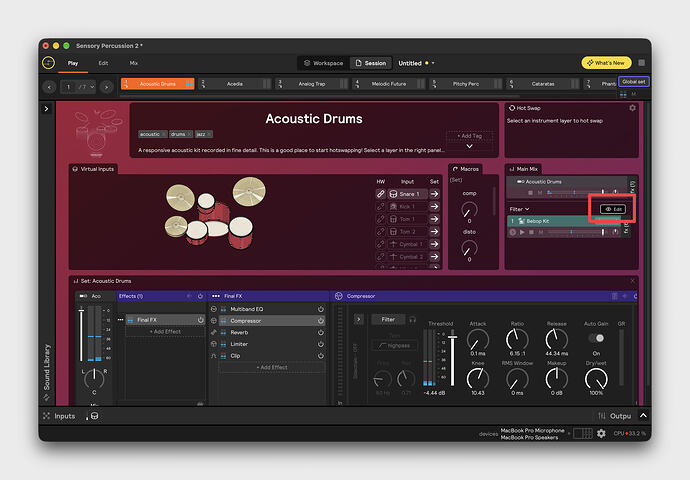Click Add Tag button

click(470, 136)
